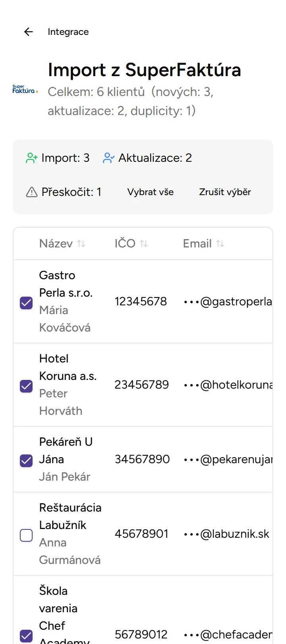This screenshot has width=286, height=644.
Task: Click the Název column header
Action: pos(56,243)
